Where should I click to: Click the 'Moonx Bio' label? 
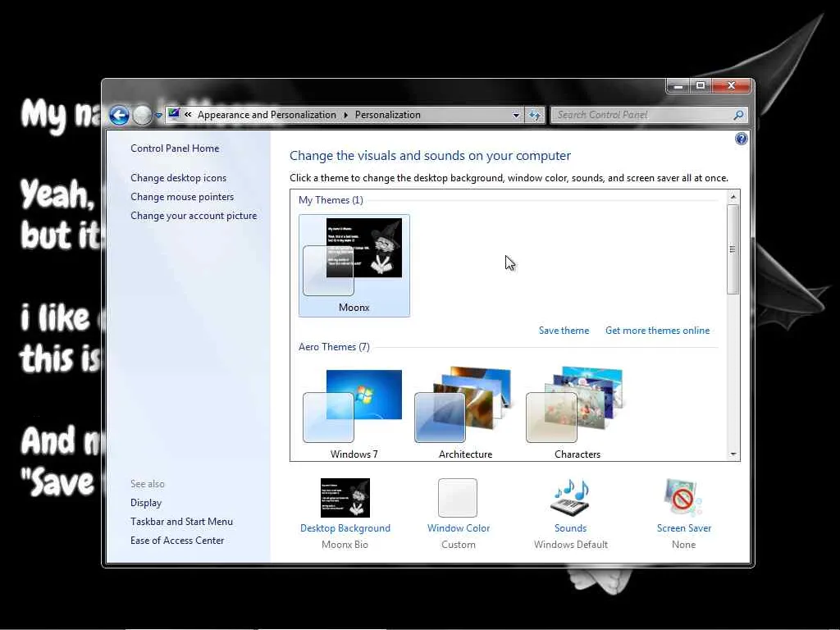(x=345, y=545)
